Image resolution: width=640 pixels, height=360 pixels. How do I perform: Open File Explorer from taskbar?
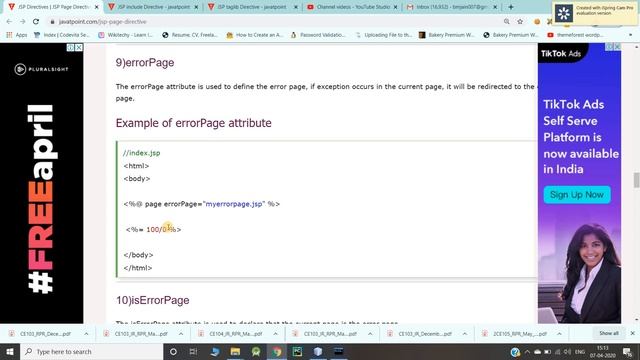[x=236, y=351]
